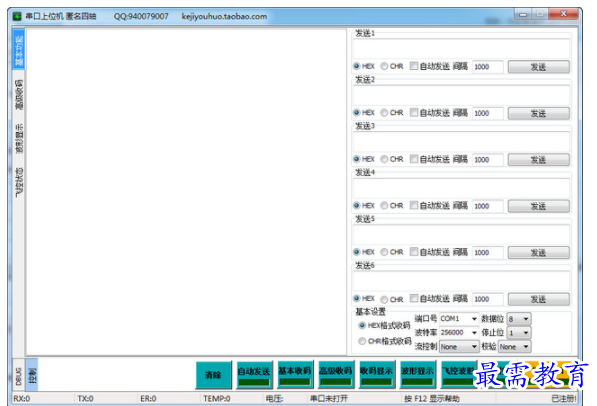This screenshot has width=597, height=406.
Task: Click the ER:0 status bar entry
Action: tap(148, 398)
